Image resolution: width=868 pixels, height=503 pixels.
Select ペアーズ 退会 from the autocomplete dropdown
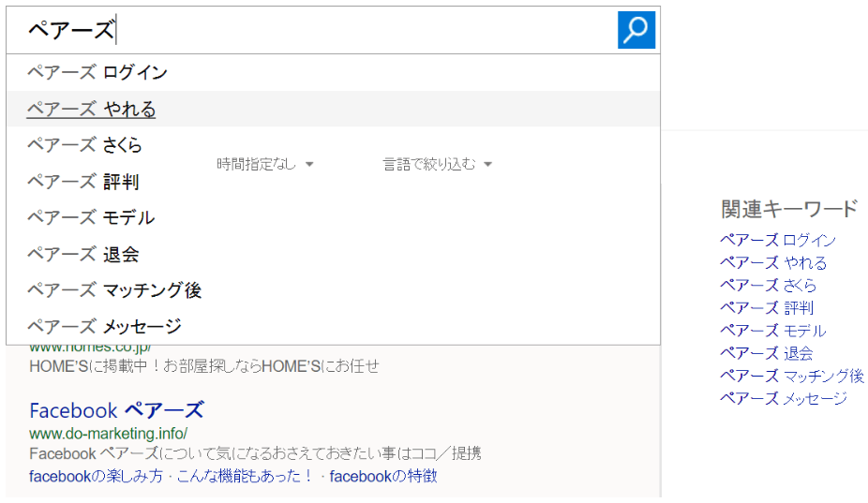pos(82,255)
